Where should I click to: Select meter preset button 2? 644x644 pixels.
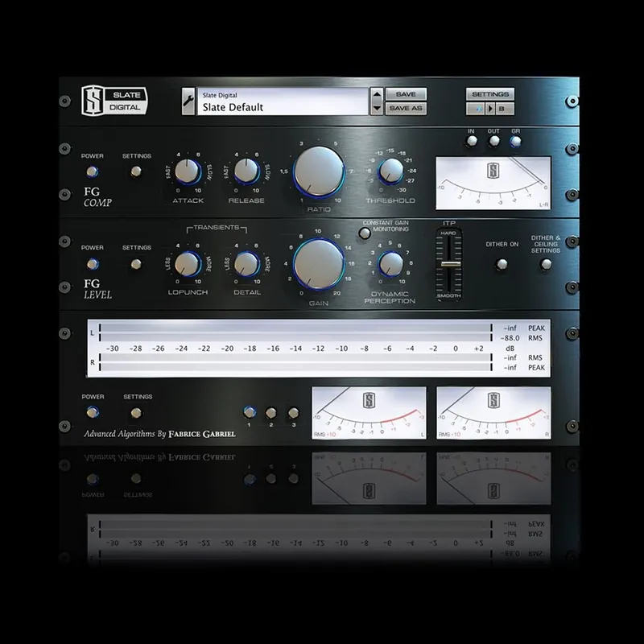click(x=271, y=412)
